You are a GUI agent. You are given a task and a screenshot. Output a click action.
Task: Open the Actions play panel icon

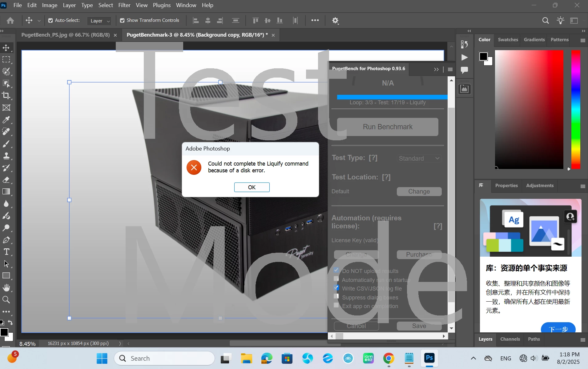[x=465, y=57]
